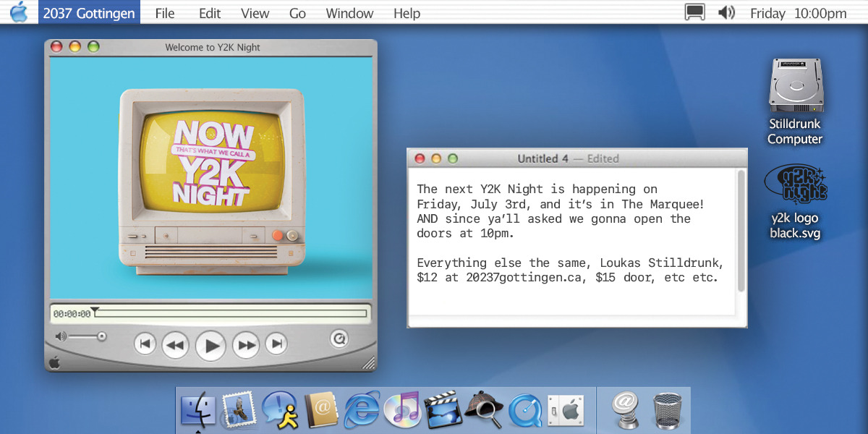
Task: Click the 'Welcome to Y2K Night' title
Action: [213, 48]
